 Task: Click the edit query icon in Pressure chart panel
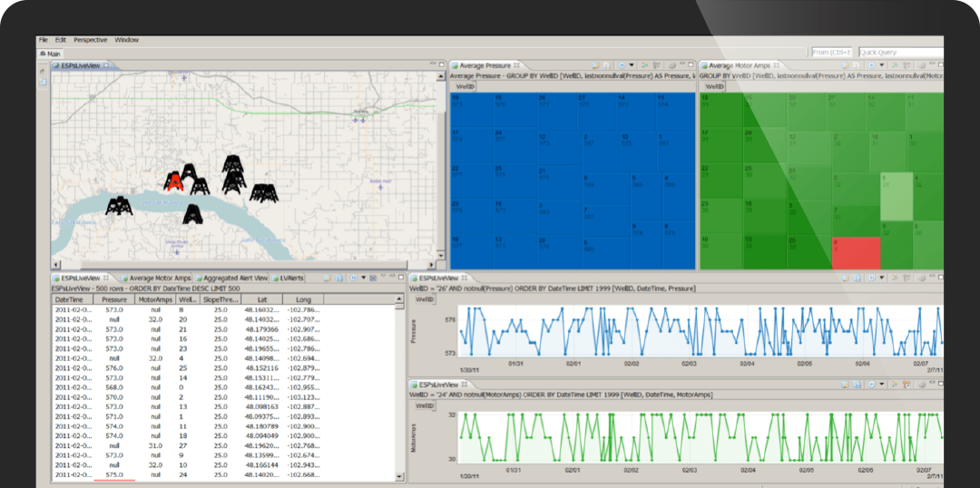tap(846, 278)
